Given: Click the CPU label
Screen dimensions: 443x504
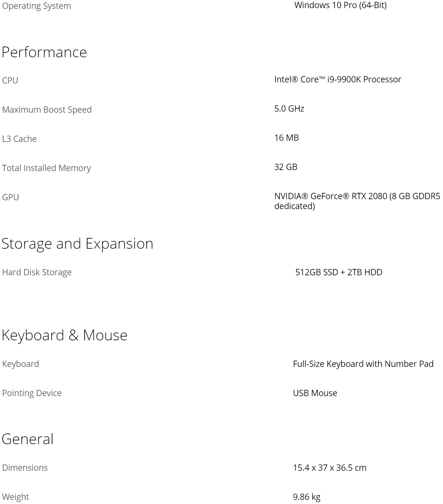Looking at the screenshot, I should click(10, 80).
